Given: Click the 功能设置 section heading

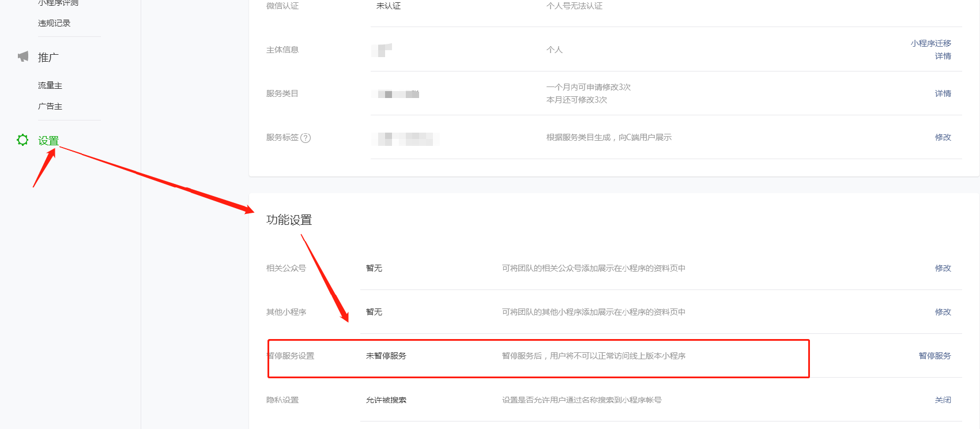Looking at the screenshot, I should pyautogui.click(x=289, y=220).
